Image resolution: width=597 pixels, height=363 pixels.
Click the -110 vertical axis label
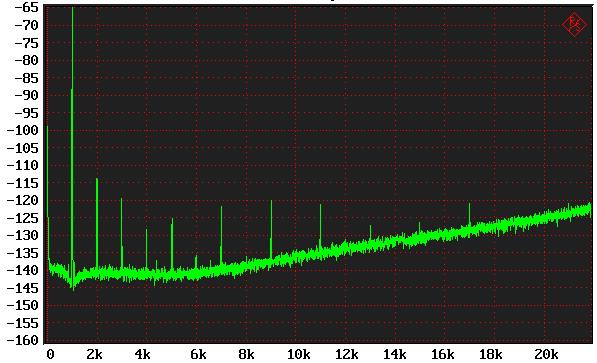pos(22,165)
